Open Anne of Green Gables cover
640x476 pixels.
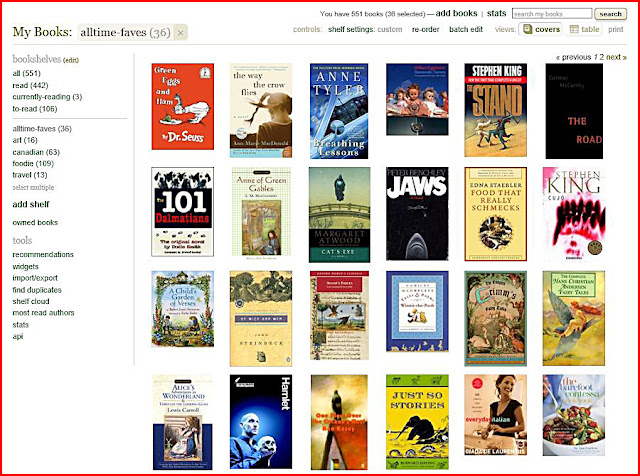(x=261, y=213)
